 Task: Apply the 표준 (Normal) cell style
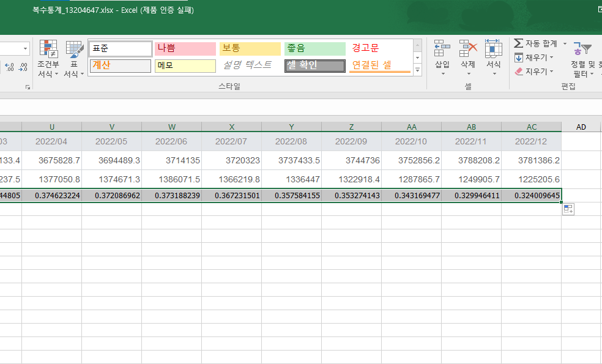(121, 49)
